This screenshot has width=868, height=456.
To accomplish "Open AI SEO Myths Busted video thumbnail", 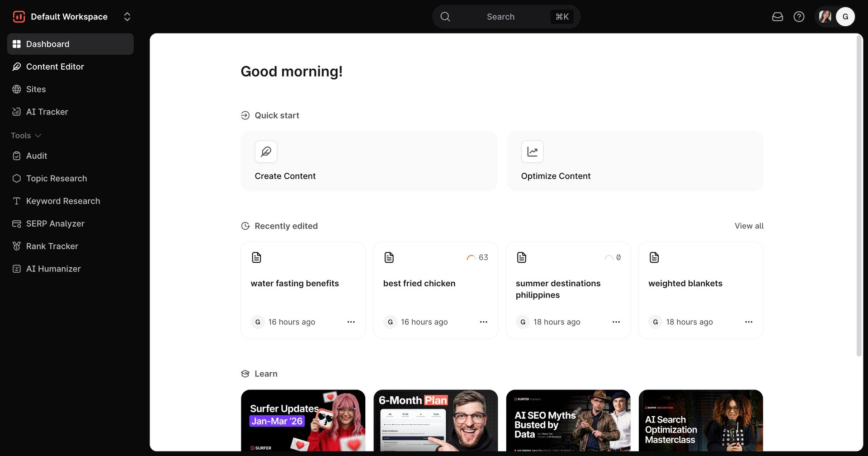I will (x=568, y=420).
